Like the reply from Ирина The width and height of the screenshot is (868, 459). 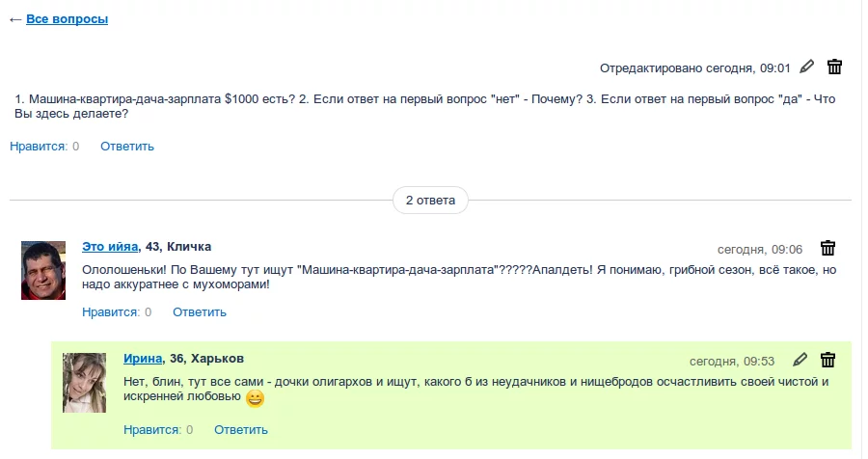point(152,430)
